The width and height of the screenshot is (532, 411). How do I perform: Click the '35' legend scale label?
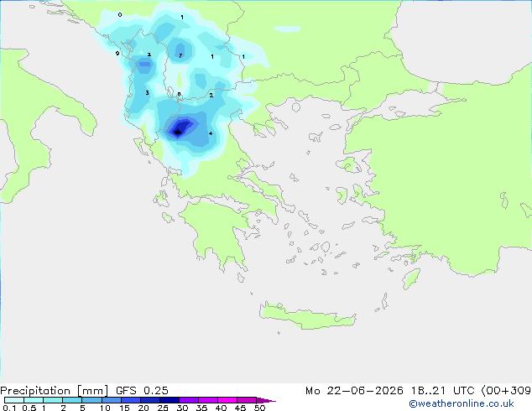click(202, 408)
